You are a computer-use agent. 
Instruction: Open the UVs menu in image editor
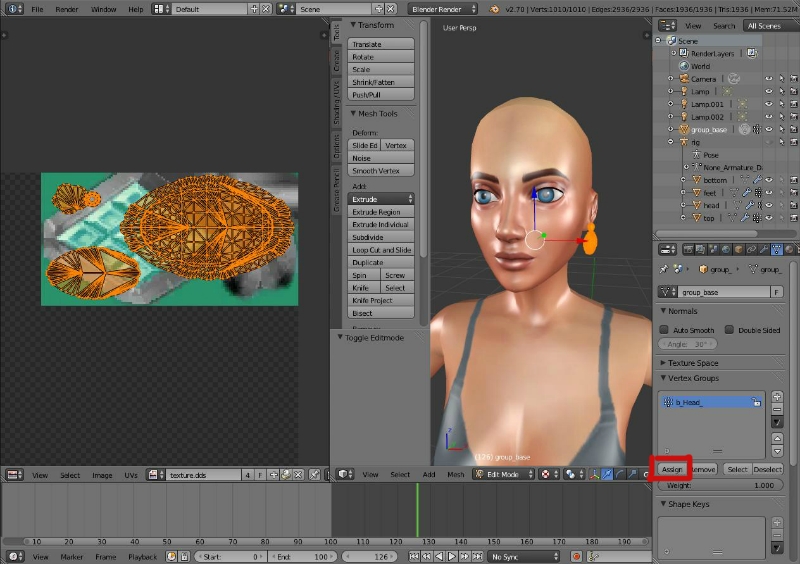tap(131, 475)
